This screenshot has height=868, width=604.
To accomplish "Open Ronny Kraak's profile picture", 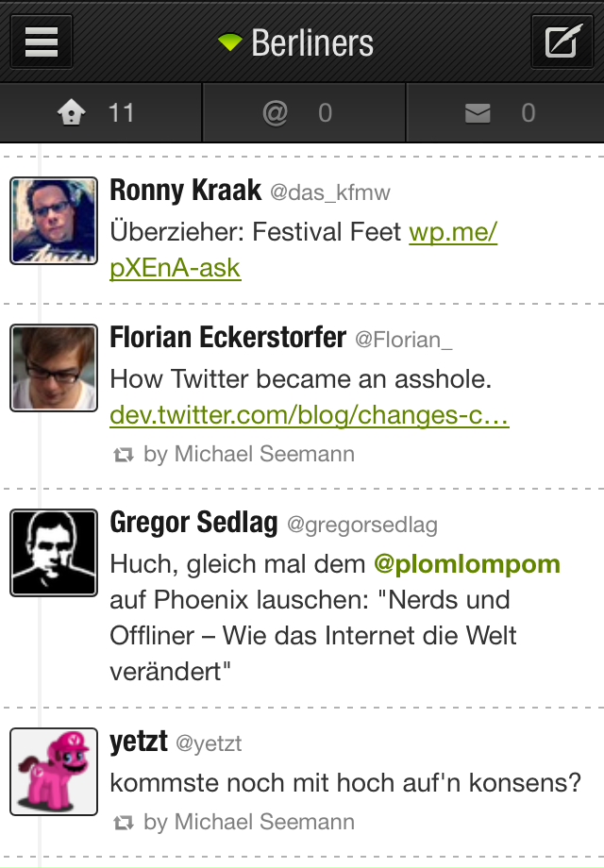I will [x=54, y=220].
